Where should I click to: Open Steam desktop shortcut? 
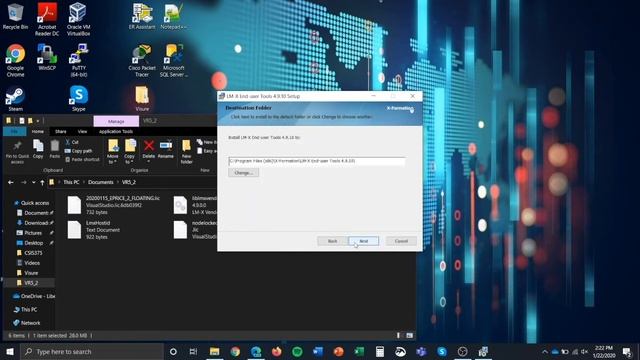[15, 99]
